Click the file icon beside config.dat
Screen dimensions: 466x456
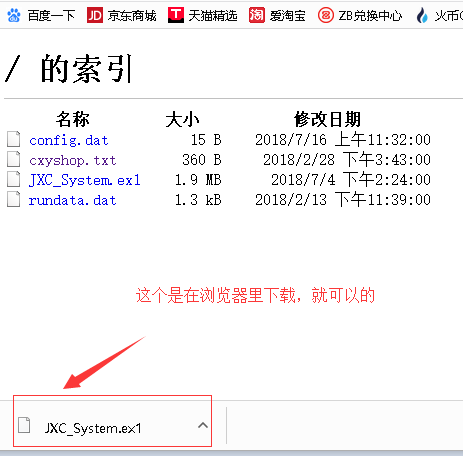click(14, 139)
